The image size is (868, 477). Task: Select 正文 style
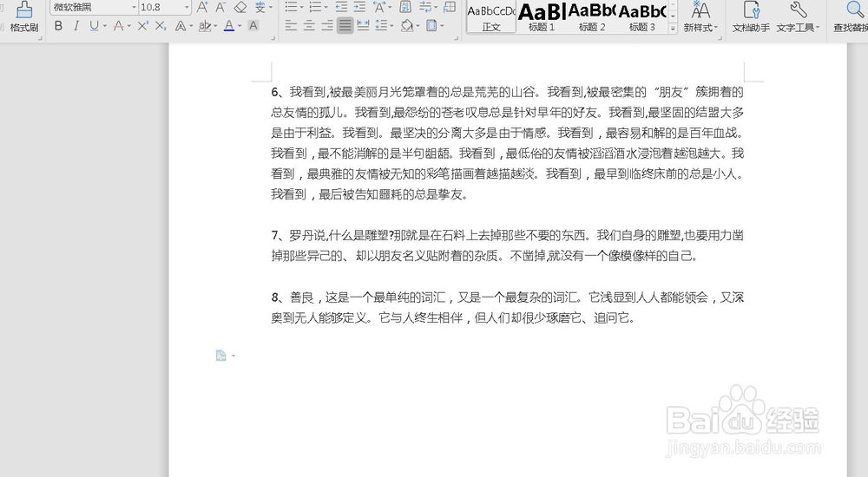(x=491, y=17)
